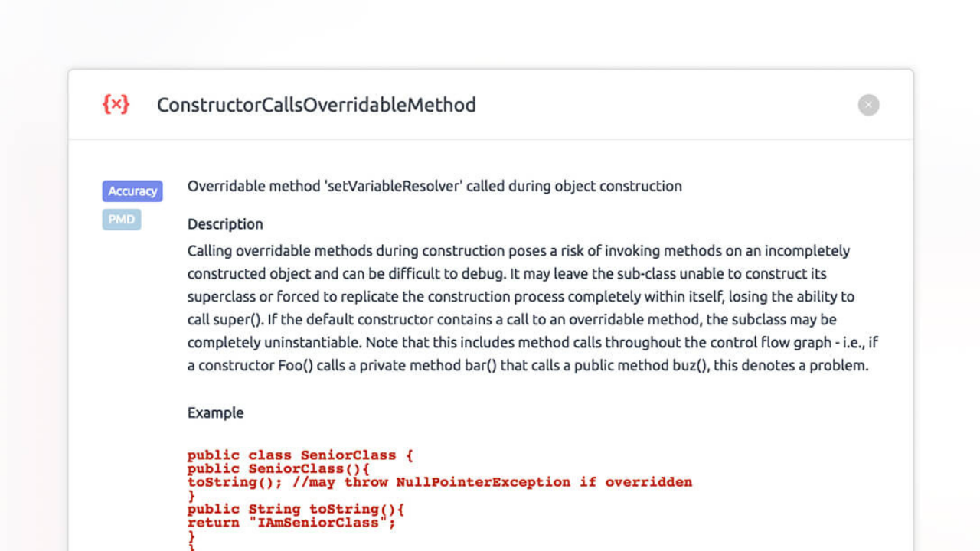Select the Accuracy category tag
The image size is (980, 551).
132,191
